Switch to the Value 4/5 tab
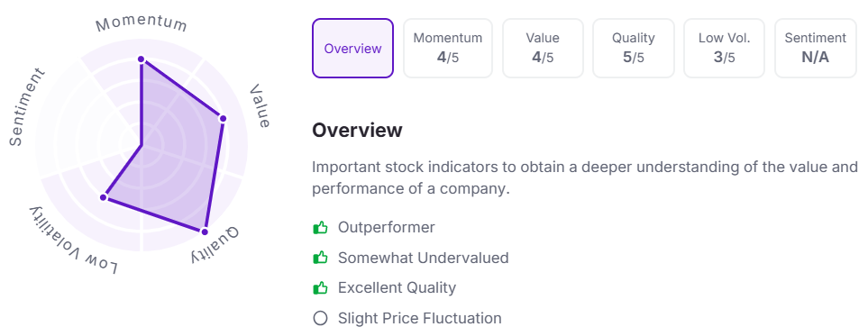 pyautogui.click(x=543, y=48)
